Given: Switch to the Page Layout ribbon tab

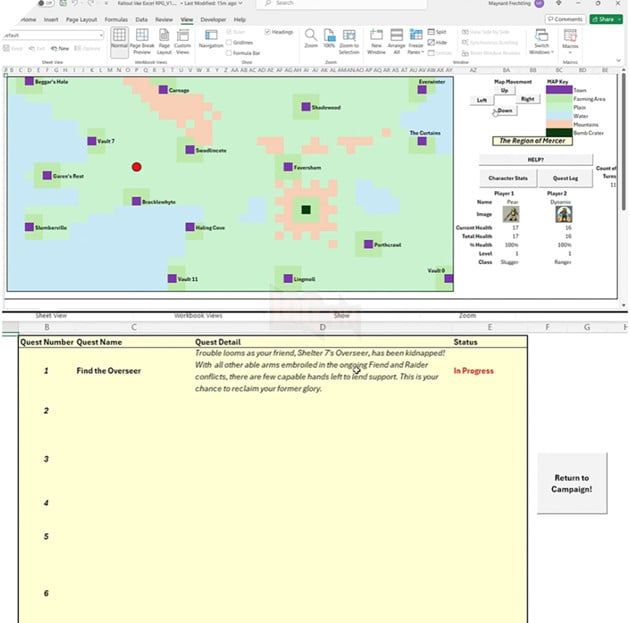Looking at the screenshot, I should point(82,19).
